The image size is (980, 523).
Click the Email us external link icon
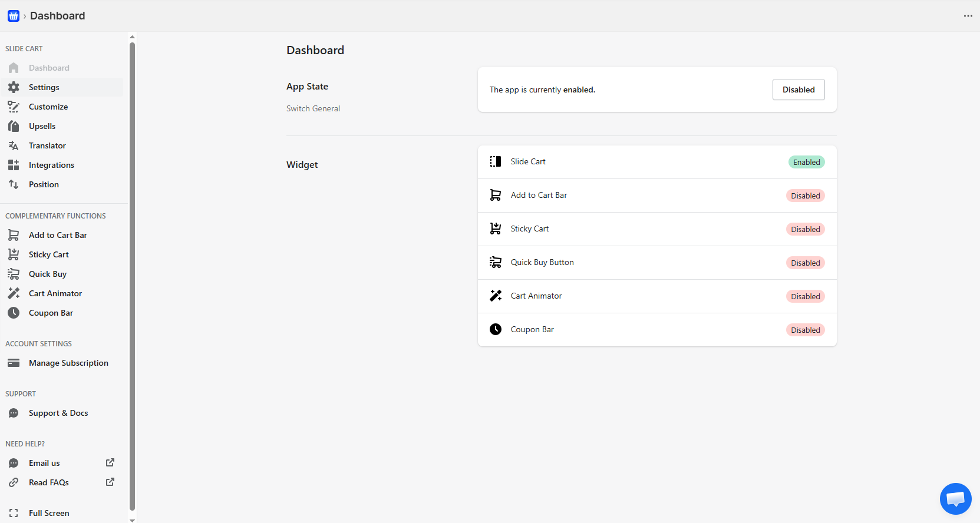click(x=110, y=463)
